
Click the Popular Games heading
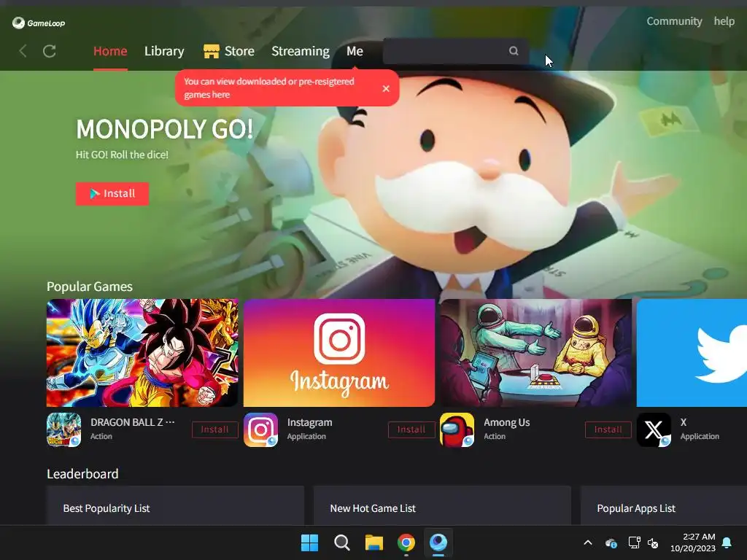pos(90,287)
